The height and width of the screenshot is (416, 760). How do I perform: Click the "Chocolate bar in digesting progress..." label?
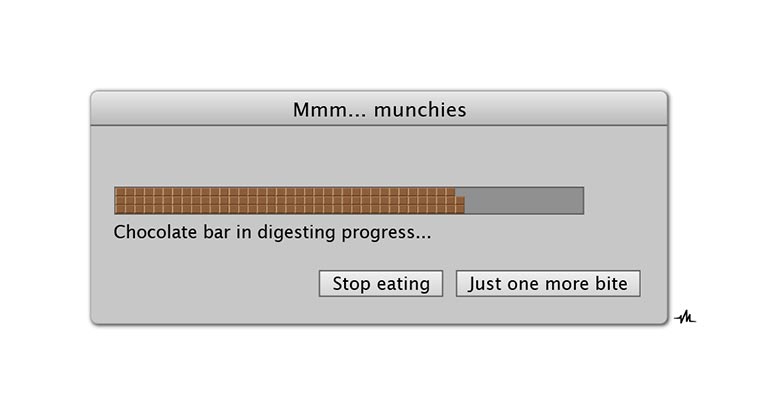point(273,233)
